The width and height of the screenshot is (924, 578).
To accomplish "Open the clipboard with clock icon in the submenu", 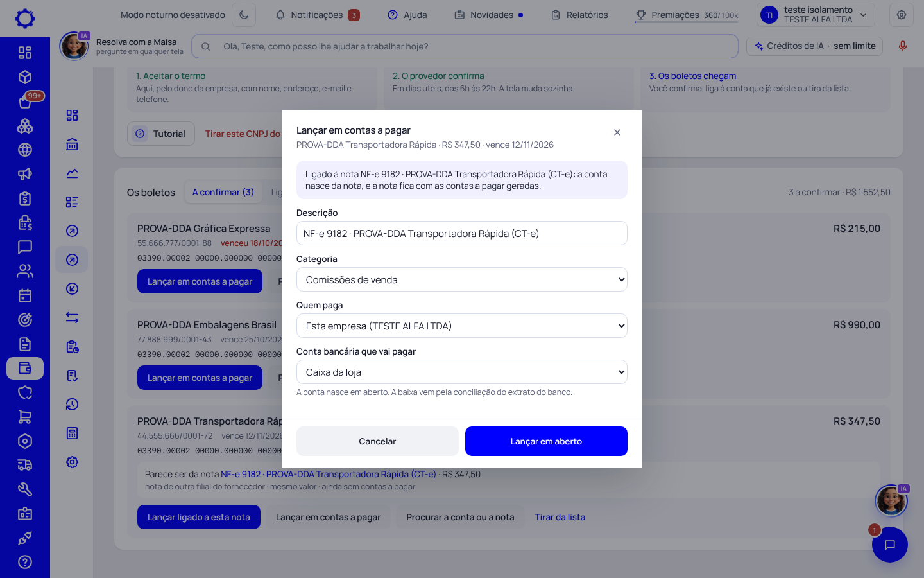I will (x=72, y=347).
